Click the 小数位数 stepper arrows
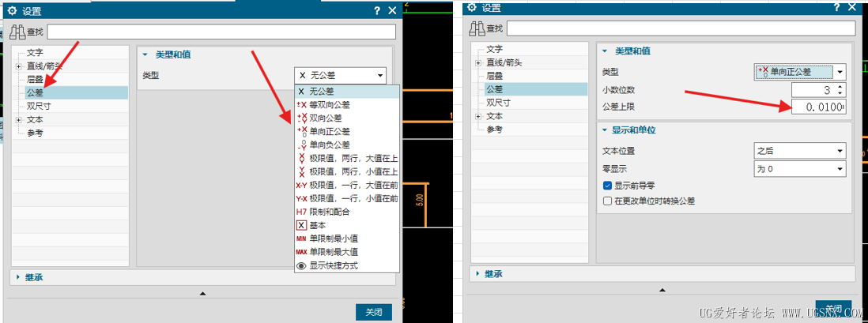Screen dimensions: 868x323 [x=840, y=90]
